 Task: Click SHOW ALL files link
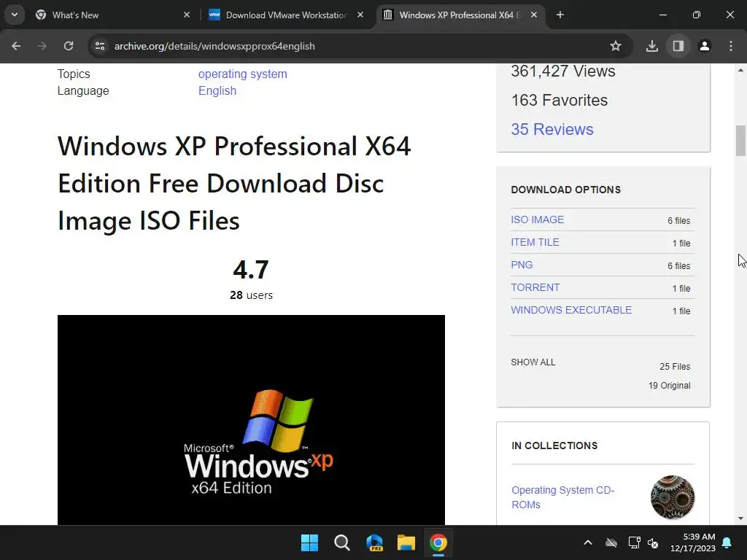click(533, 362)
